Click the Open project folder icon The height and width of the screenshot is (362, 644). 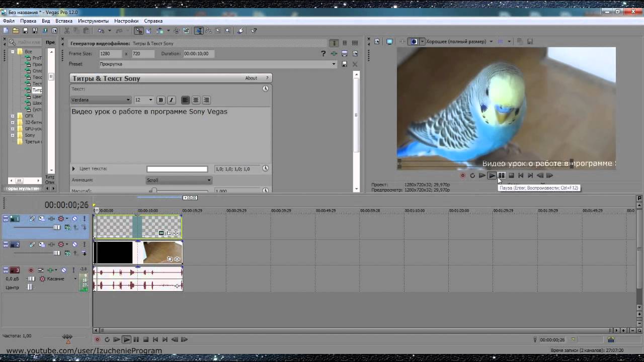point(16,31)
